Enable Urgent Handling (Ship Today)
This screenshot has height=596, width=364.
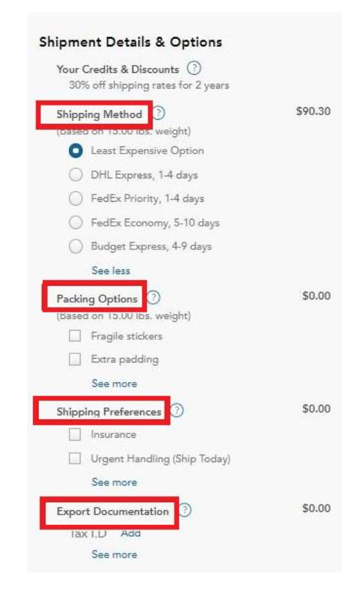pos(75,458)
